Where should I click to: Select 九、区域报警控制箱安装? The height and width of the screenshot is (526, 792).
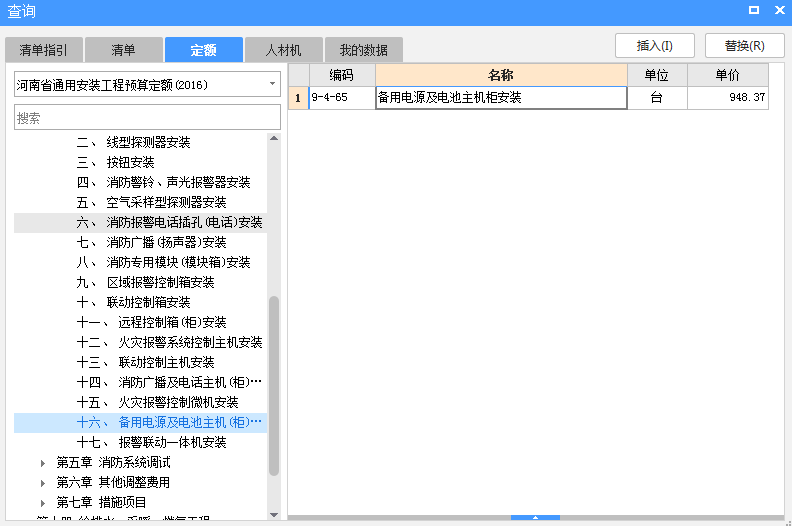pos(145,282)
